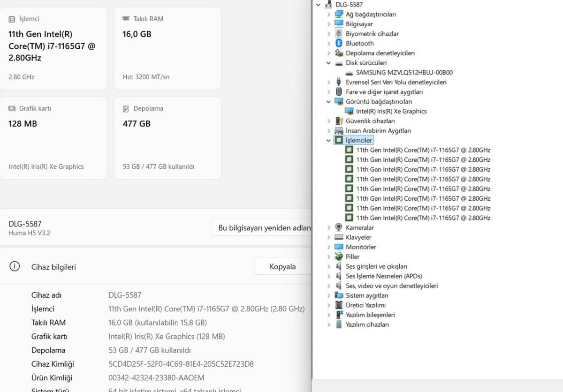The width and height of the screenshot is (563, 392).
Task: Expand the Ağ bağdaştırıcıları branch
Action: (x=329, y=14)
